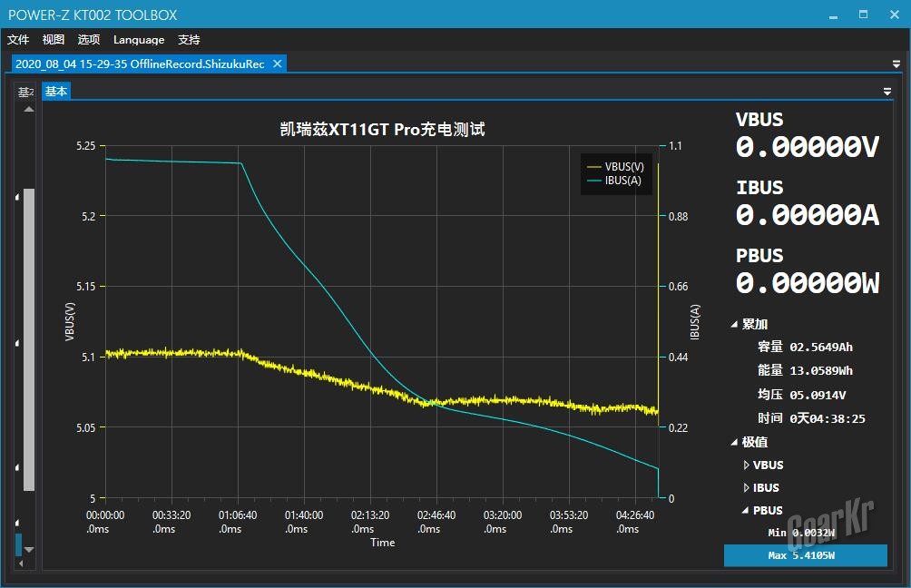Image resolution: width=911 pixels, height=588 pixels.
Task: Click the IBUS(A) legend entry
Action: coord(614,181)
